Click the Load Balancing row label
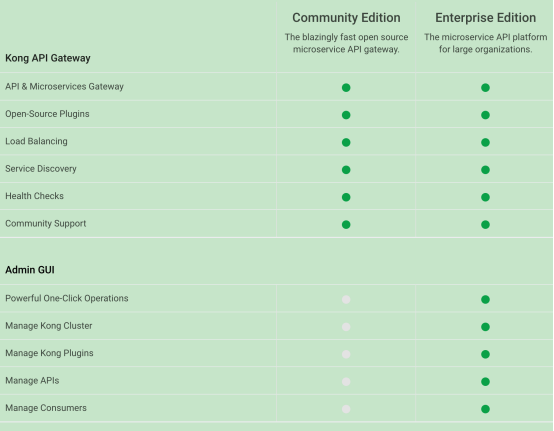Image resolution: width=554 pixels, height=431 pixels. tap(36, 141)
